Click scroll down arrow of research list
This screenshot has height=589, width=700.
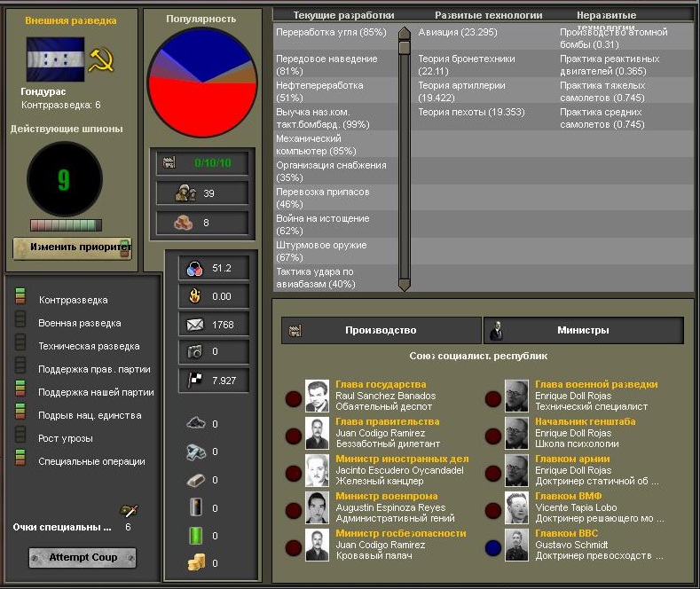[x=405, y=285]
